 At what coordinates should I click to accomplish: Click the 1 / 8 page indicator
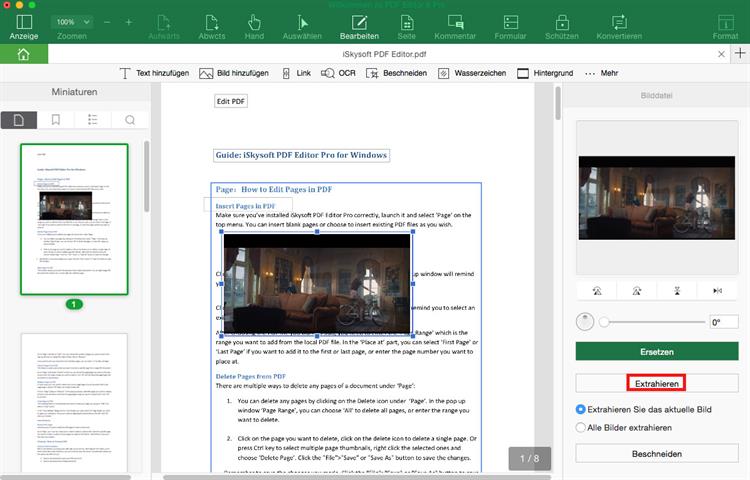pyautogui.click(x=529, y=458)
